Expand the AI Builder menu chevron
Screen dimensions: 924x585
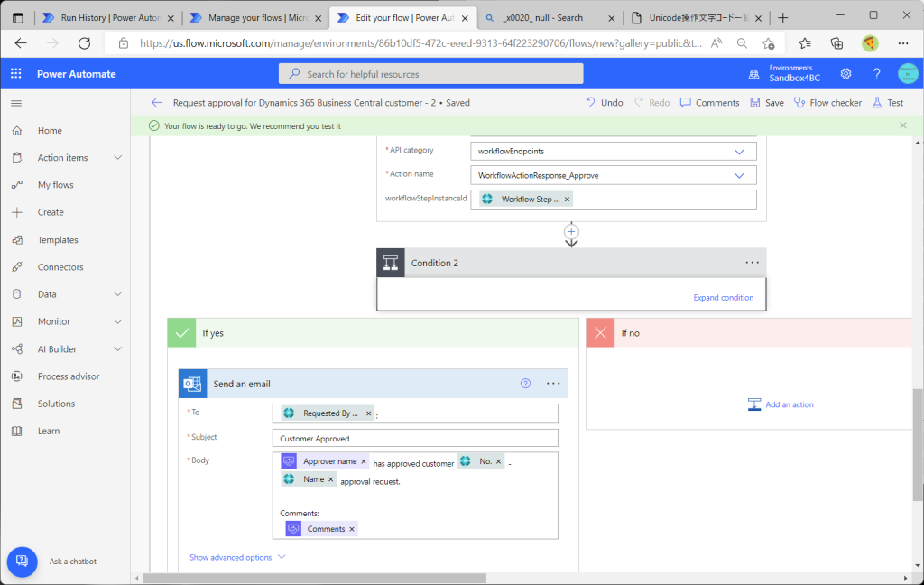118,348
